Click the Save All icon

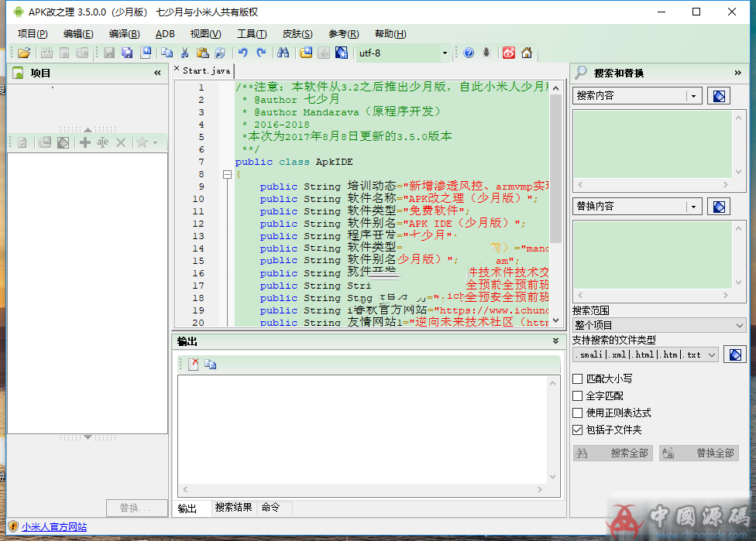(127, 53)
